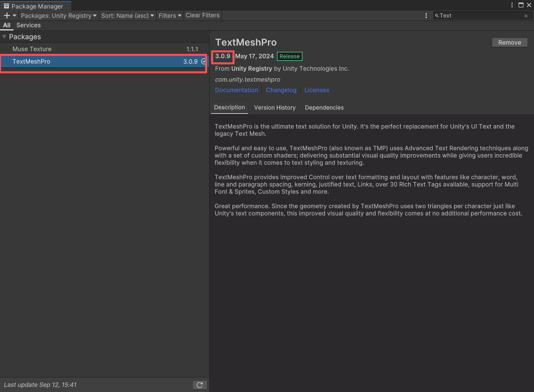The image size is (534, 392).
Task: Open the Sort: Name (asc) dropdown
Action: click(127, 15)
